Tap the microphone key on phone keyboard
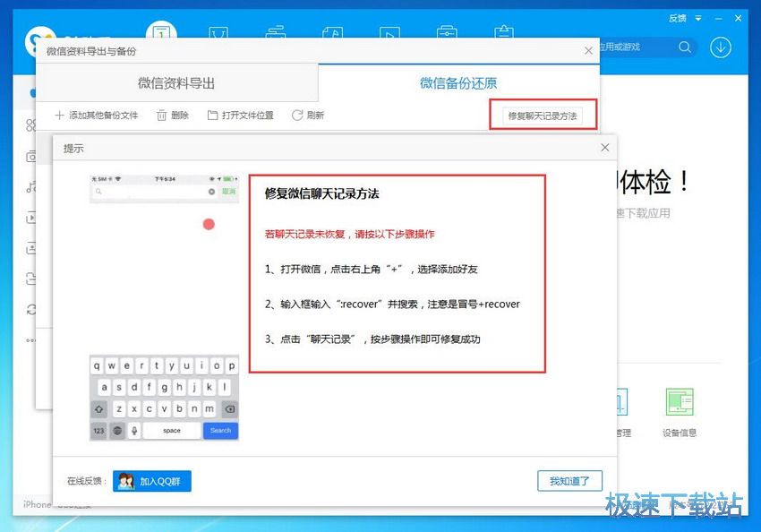Image resolution: width=761 pixels, height=532 pixels. coord(134,431)
